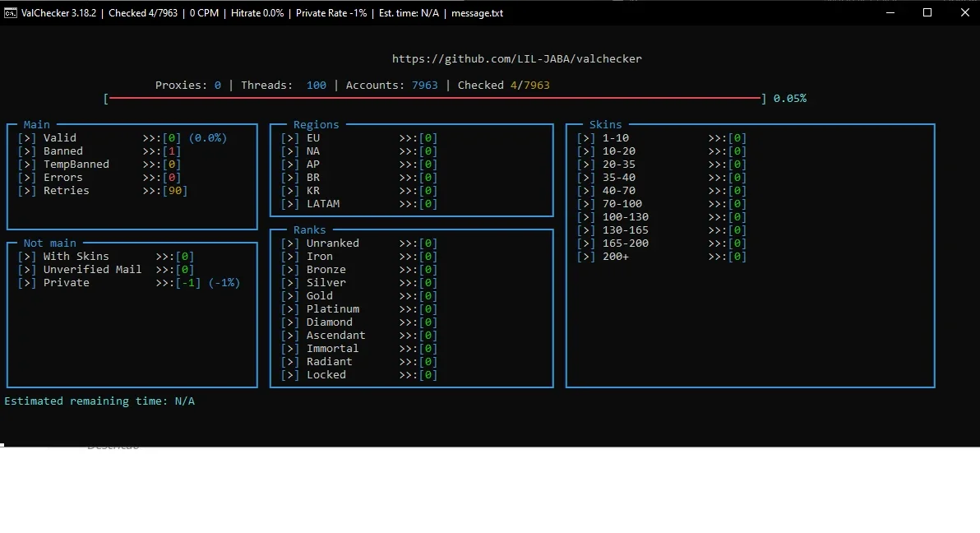Click the Unverified Mail row
Viewport: 980px width, 533px height.
pyautogui.click(x=105, y=270)
